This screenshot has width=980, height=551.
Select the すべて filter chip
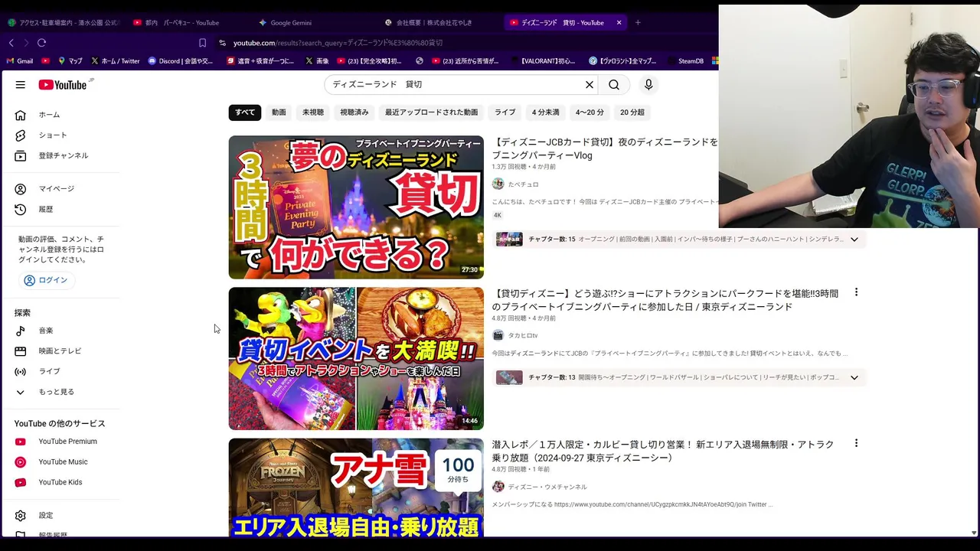[x=245, y=112]
